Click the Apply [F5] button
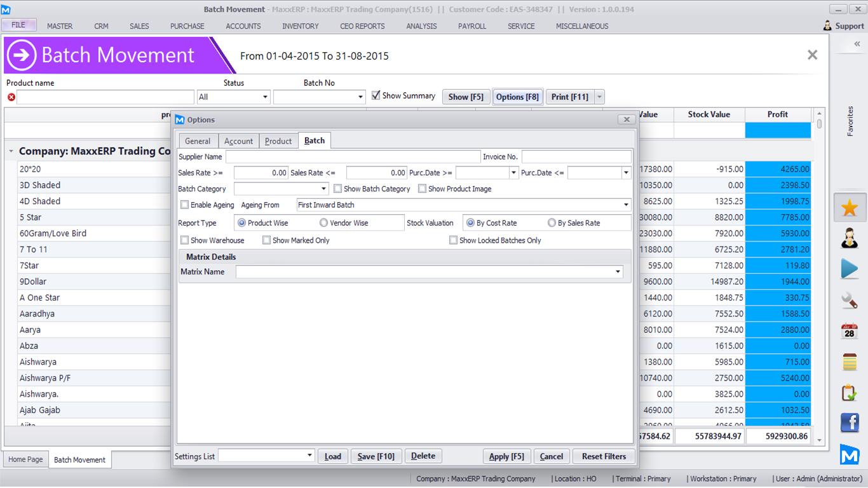 [506, 456]
